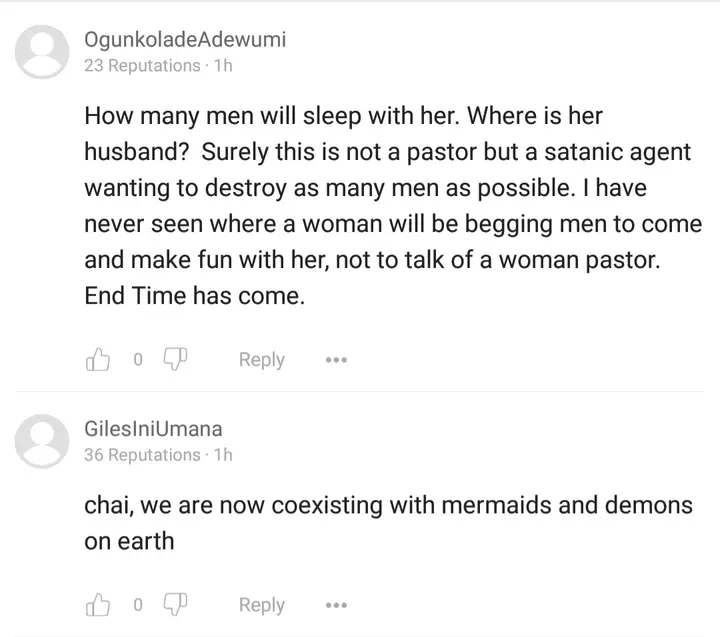Image resolution: width=720 pixels, height=637 pixels.
Task: Click the 36 Reputations label
Action: 142,455
